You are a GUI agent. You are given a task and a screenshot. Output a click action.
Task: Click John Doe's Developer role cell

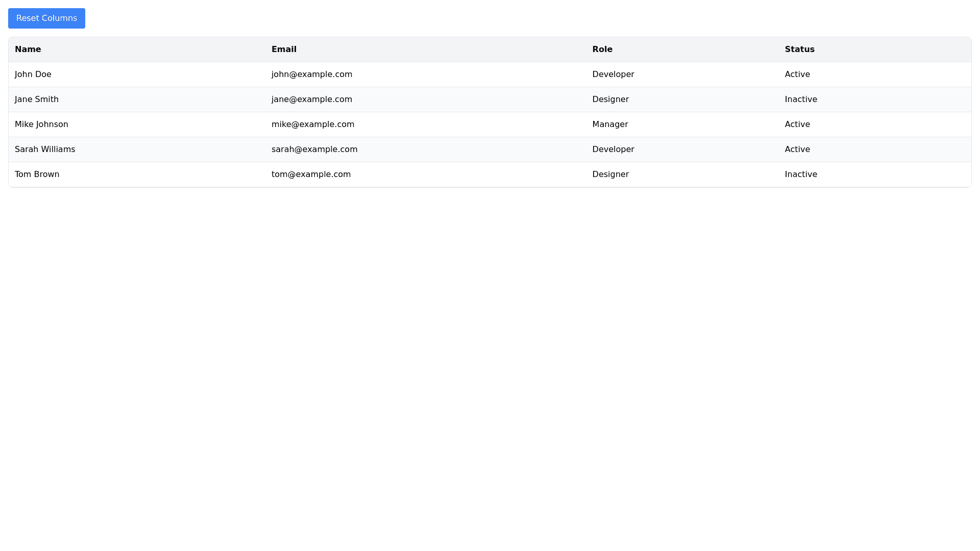tap(613, 74)
